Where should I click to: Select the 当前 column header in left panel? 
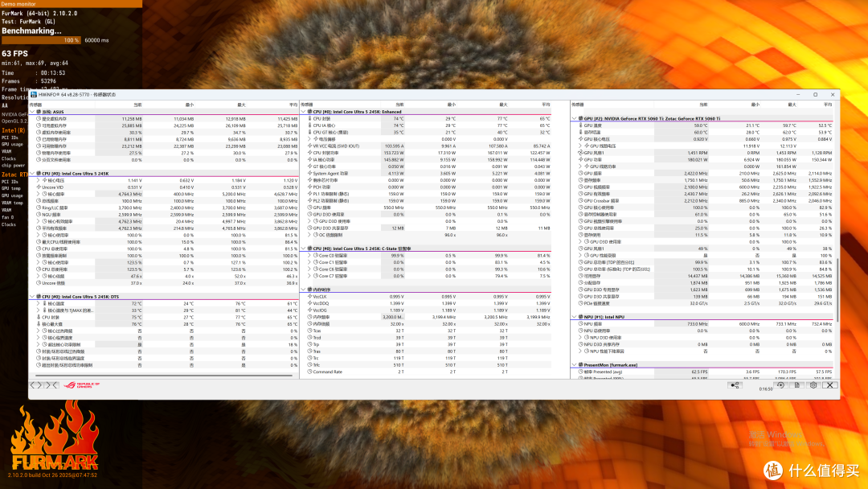click(x=137, y=105)
